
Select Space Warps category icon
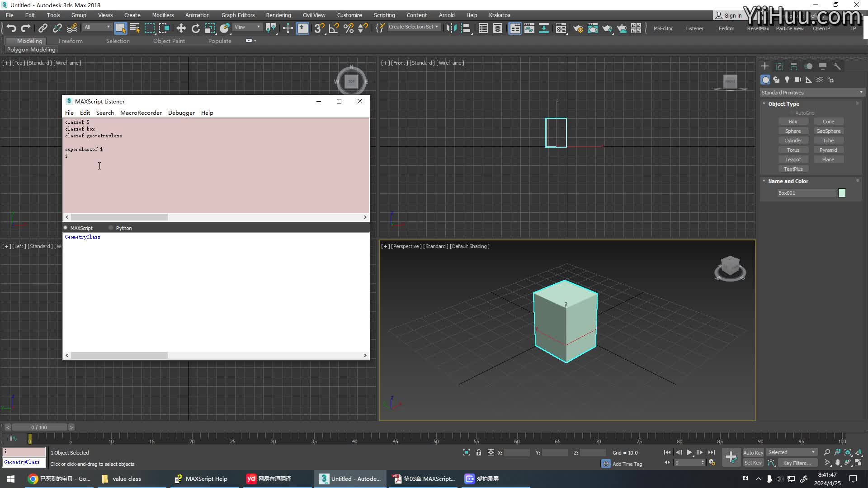click(820, 80)
